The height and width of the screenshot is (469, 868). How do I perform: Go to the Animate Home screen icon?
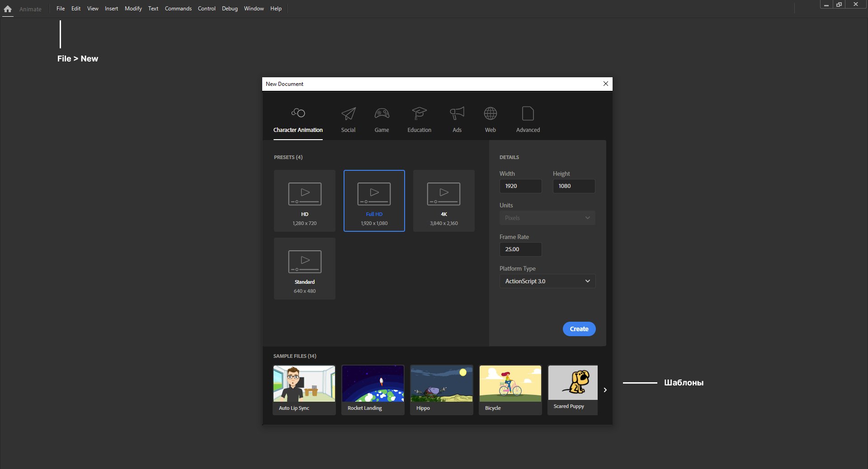pos(8,9)
